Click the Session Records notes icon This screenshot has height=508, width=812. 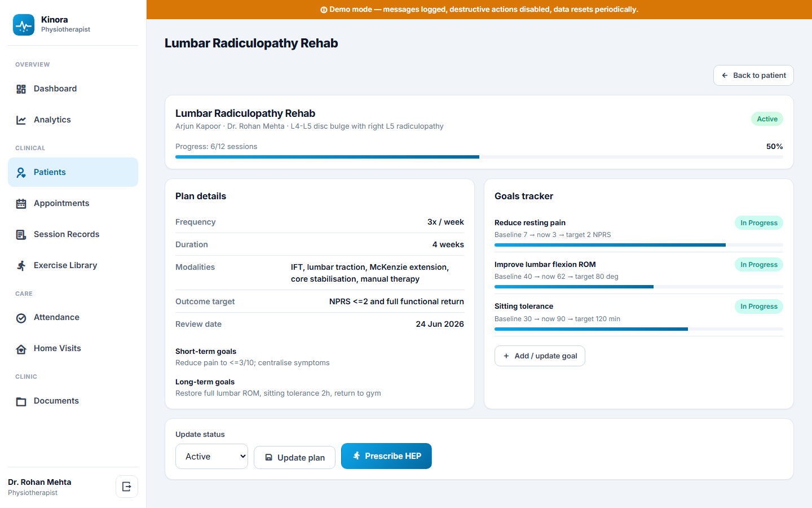click(x=21, y=235)
